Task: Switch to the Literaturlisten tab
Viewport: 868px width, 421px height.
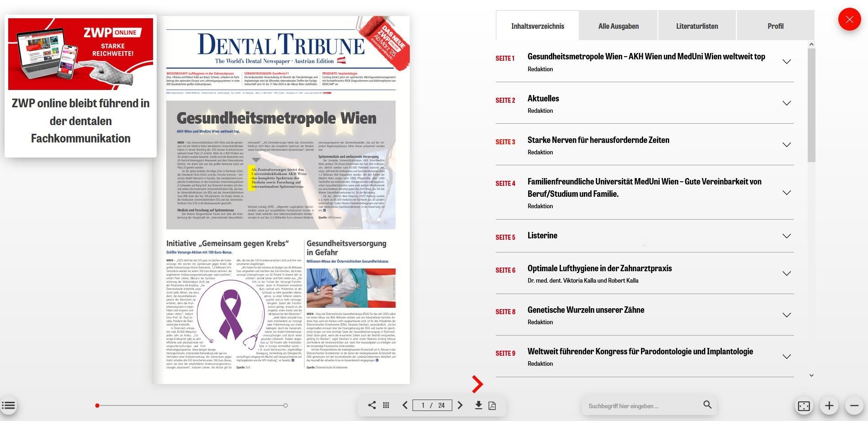Action: click(697, 26)
